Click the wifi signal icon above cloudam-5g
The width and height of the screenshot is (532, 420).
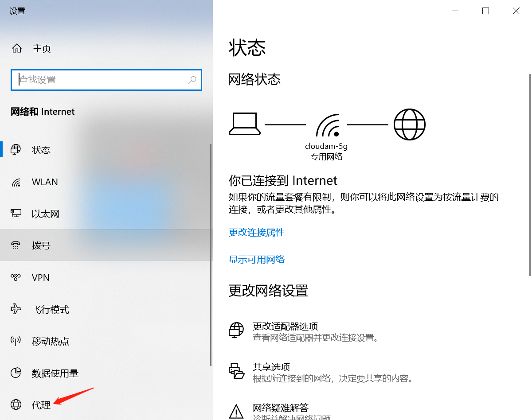coord(328,125)
